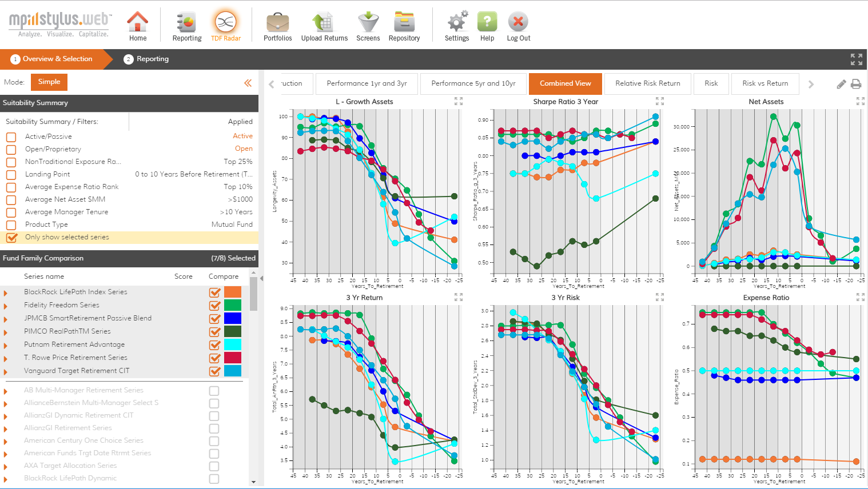868x489 pixels.
Task: Select the Combined View tab
Action: [566, 83]
